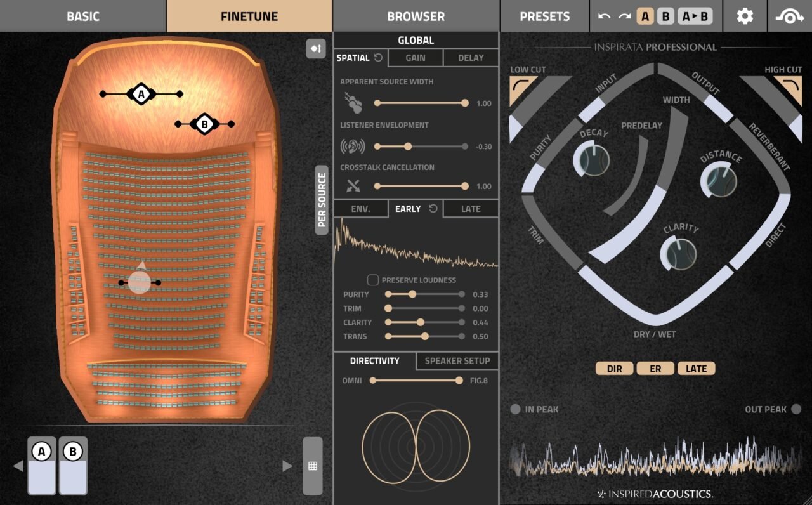This screenshot has height=505, width=812.
Task: Expand the PER SOURCE side panel
Action: (322, 200)
